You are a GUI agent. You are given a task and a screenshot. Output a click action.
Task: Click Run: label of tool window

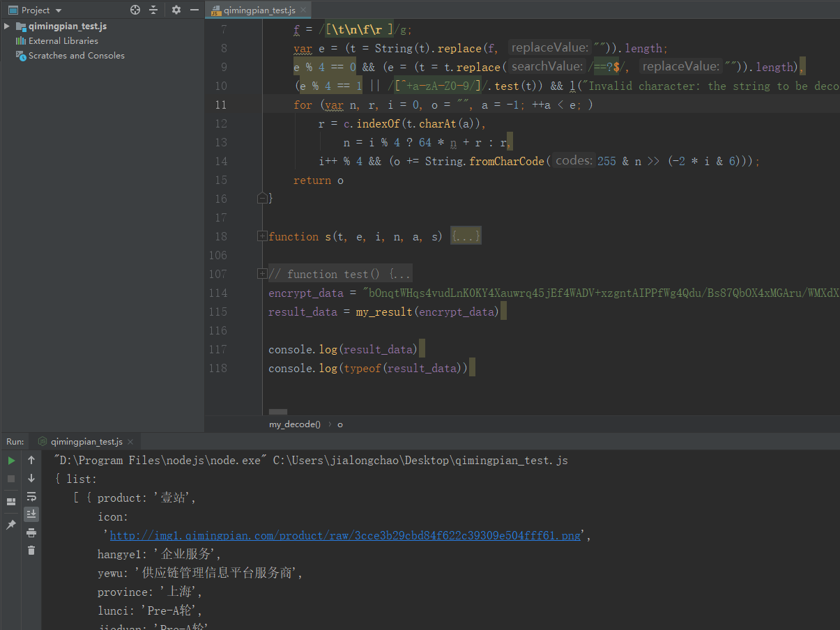[x=15, y=442]
